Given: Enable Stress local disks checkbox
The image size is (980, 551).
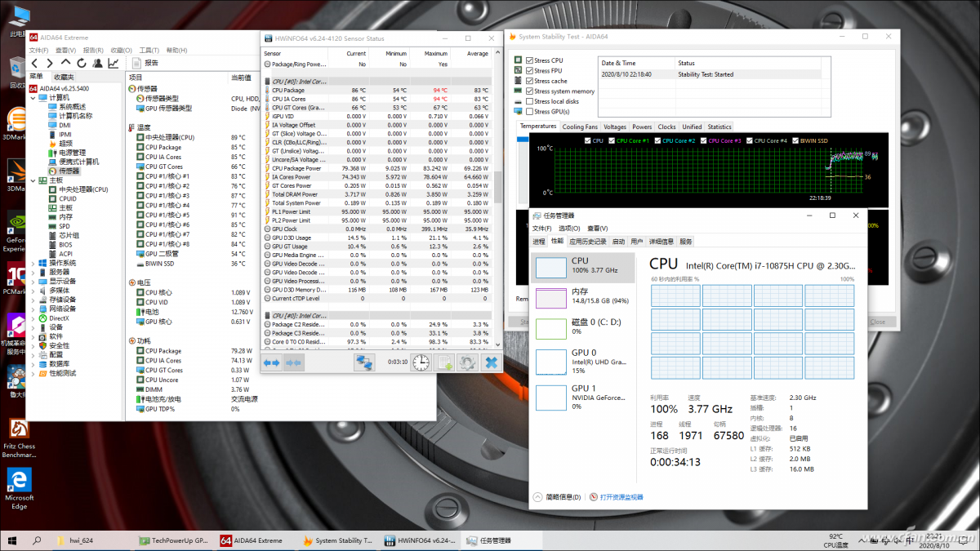Looking at the screenshot, I should 529,101.
